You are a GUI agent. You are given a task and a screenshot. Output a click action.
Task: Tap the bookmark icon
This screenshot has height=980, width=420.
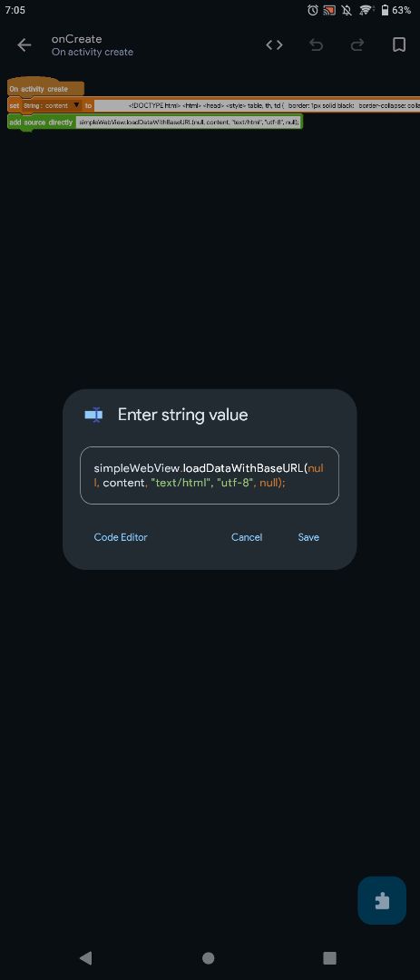[399, 45]
